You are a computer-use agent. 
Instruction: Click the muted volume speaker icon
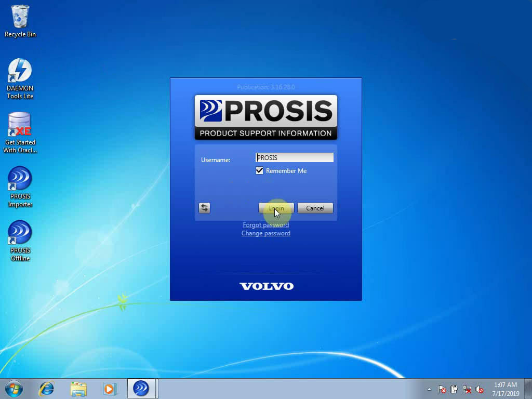pyautogui.click(x=480, y=389)
